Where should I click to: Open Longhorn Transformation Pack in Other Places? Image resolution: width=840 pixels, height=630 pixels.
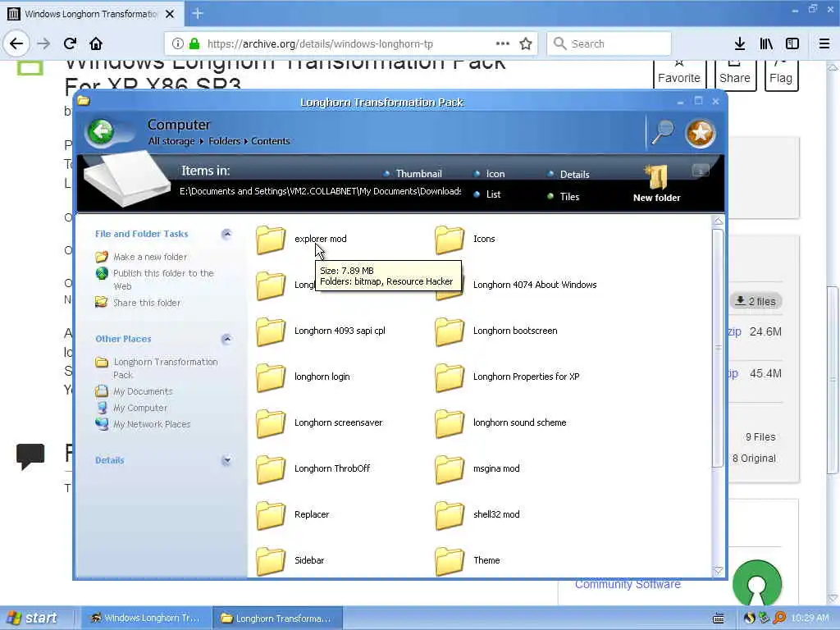point(157,368)
